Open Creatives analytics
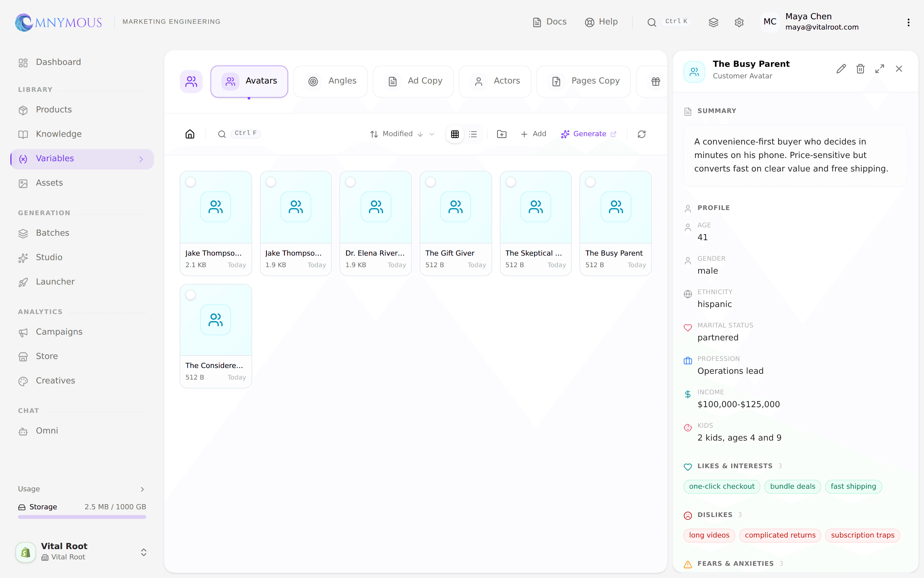 (82, 381)
